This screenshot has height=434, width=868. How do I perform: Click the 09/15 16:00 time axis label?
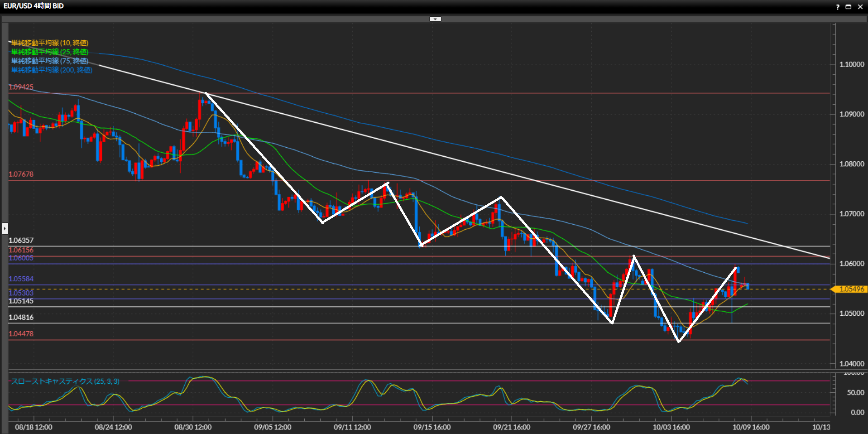coord(432,427)
